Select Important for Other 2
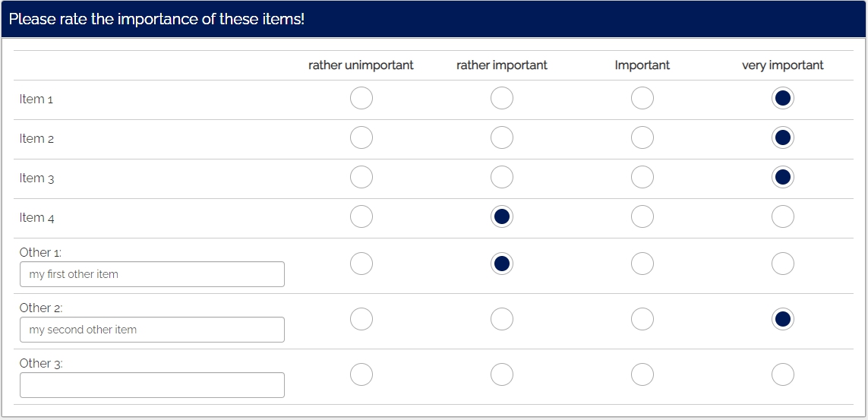The image size is (868, 420). tap(642, 320)
